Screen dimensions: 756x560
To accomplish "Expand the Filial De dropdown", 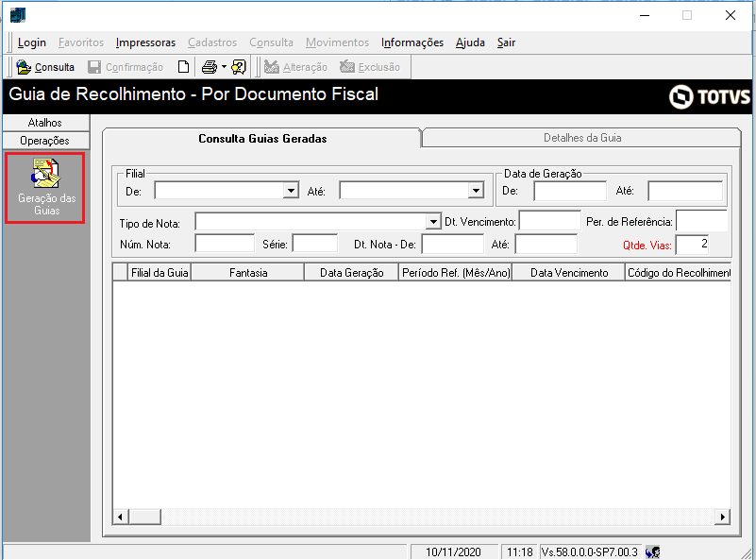I will 291,191.
